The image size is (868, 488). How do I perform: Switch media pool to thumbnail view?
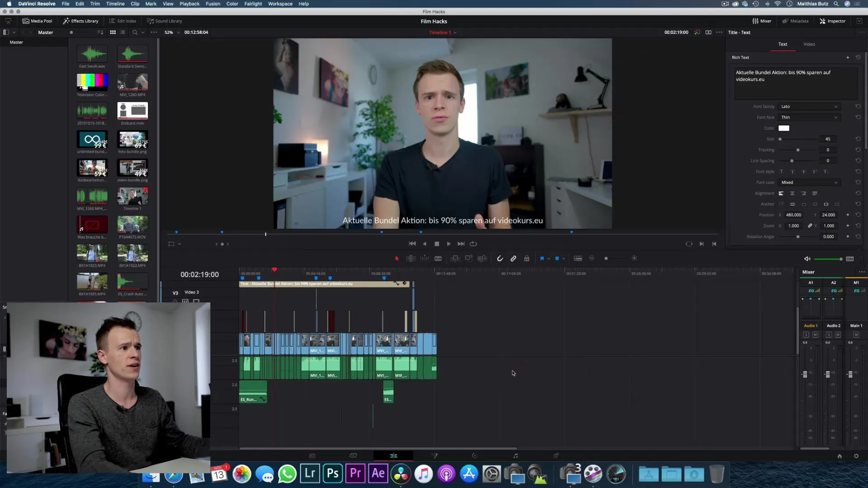point(113,33)
